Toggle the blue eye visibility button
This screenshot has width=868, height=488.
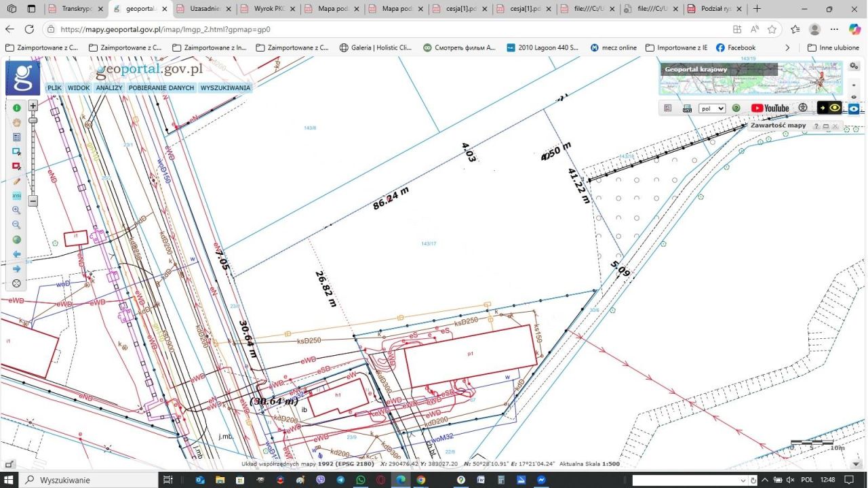(854, 108)
